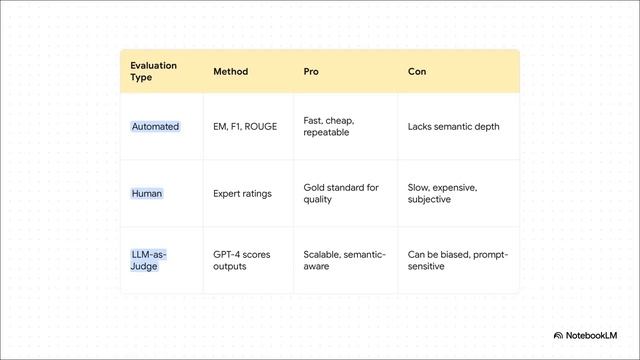Viewport: 640px width, 360px height.
Task: Click the blue highlight behind Automated
Action: [x=155, y=127]
